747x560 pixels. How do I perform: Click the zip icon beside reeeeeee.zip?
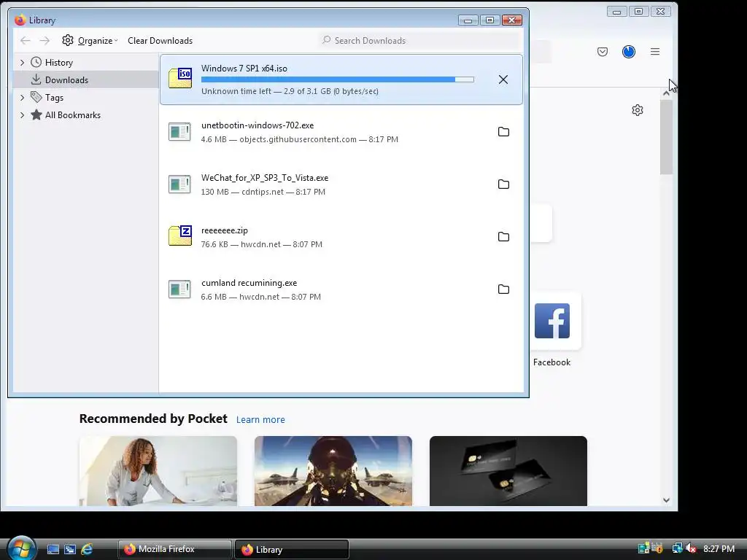pyautogui.click(x=180, y=236)
